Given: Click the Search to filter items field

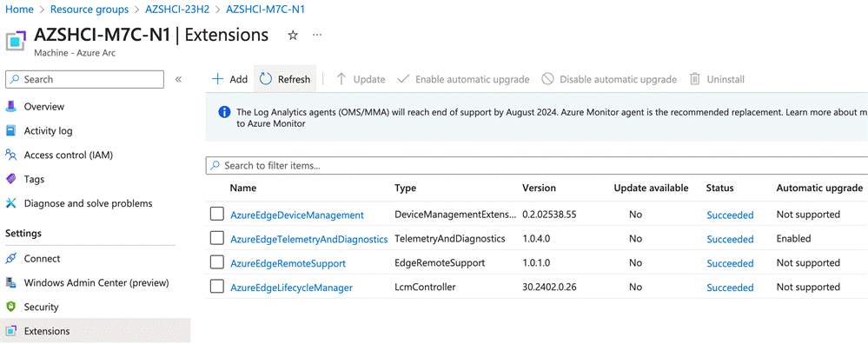Looking at the screenshot, I should (537, 165).
